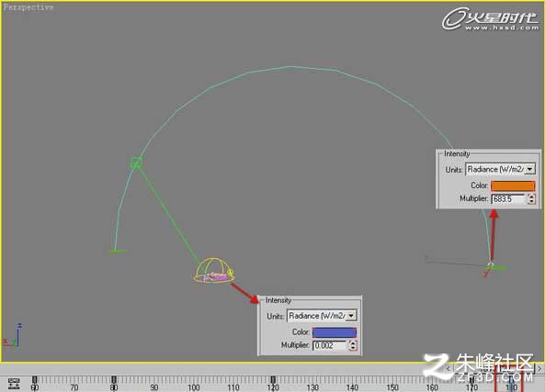This screenshot has height=392, width=545.
Task: Increase the 0.002 Multiplier spinner
Action: click(x=352, y=343)
